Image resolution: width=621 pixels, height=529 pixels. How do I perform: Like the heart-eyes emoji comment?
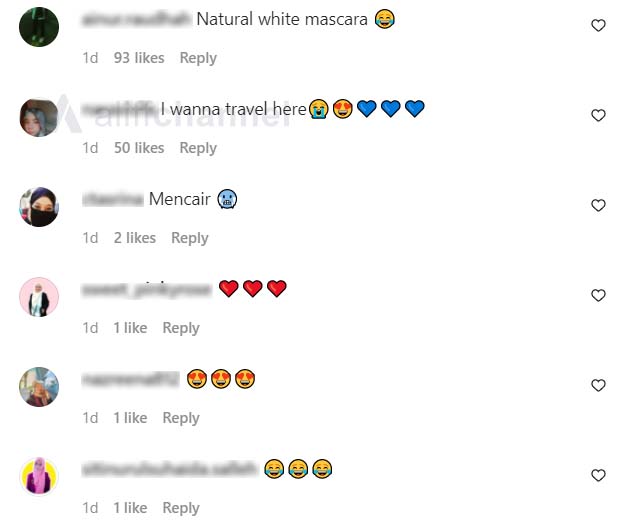(598, 385)
